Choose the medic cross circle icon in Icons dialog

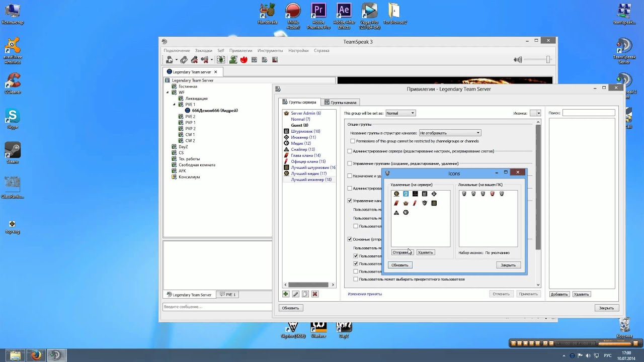(406, 212)
